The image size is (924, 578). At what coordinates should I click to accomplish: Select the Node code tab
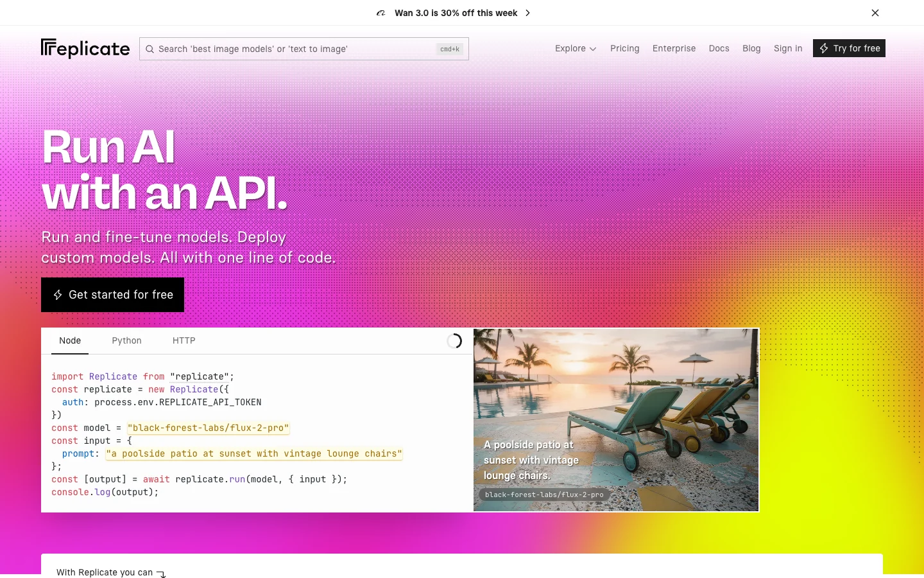(70, 341)
